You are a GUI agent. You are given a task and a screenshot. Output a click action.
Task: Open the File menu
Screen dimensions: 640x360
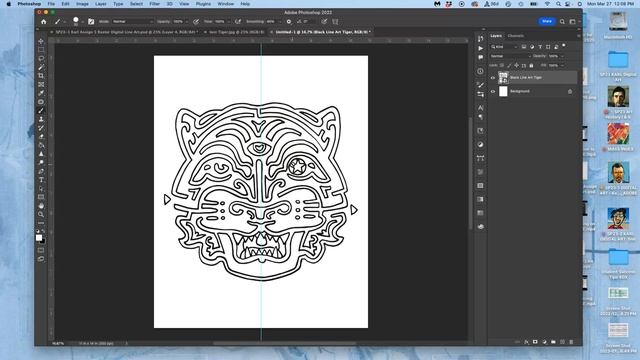click(x=51, y=4)
